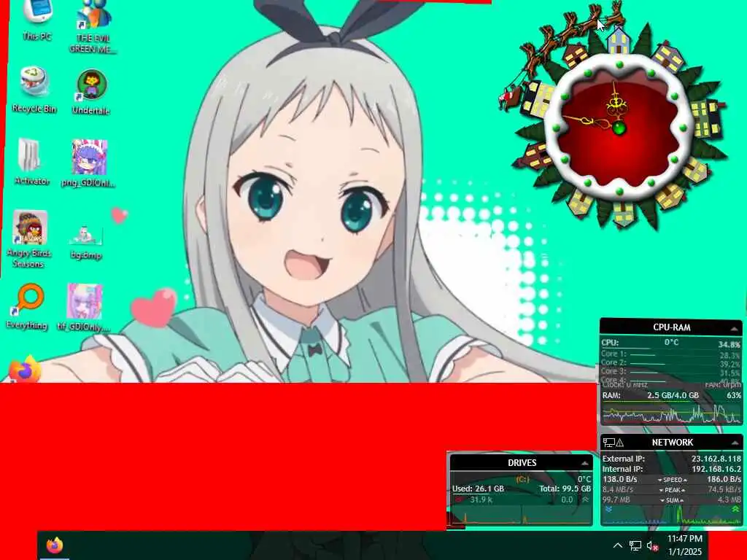Click the DRIVES widget title
The width and height of the screenshot is (747, 560).
click(522, 463)
